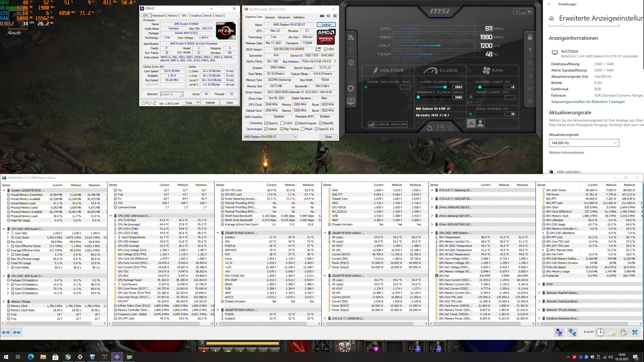Screen dimensions: 644x362
Task: Open the Weitere Informationen link
Action: click(x=566, y=152)
